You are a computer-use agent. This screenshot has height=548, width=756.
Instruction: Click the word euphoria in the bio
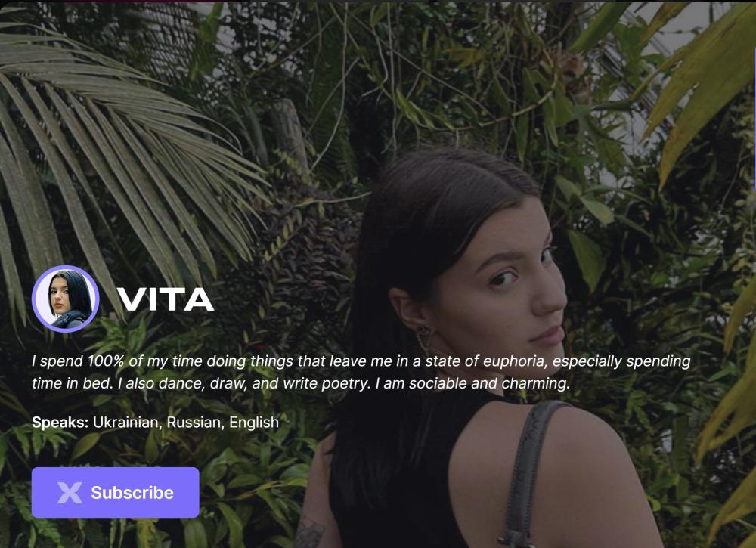pos(515,361)
